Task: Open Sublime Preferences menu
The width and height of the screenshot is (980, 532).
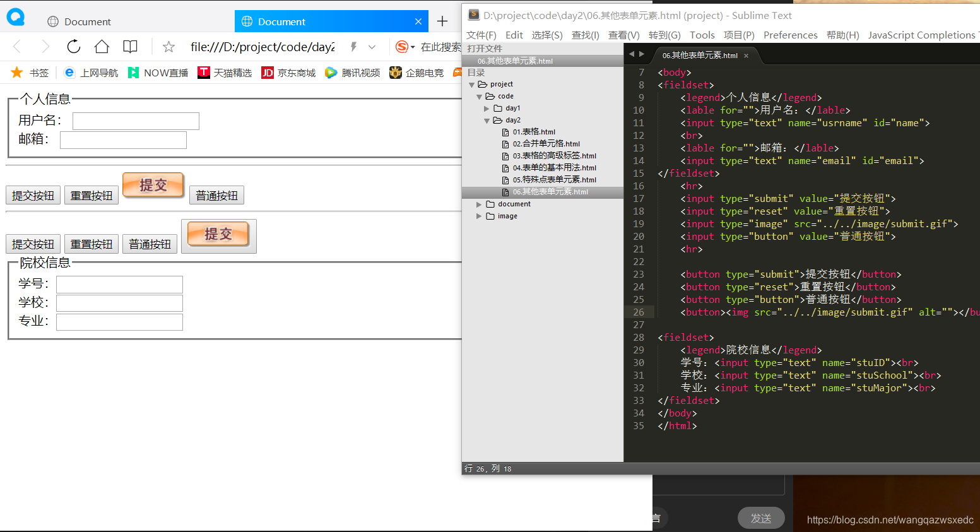Action: pos(791,35)
